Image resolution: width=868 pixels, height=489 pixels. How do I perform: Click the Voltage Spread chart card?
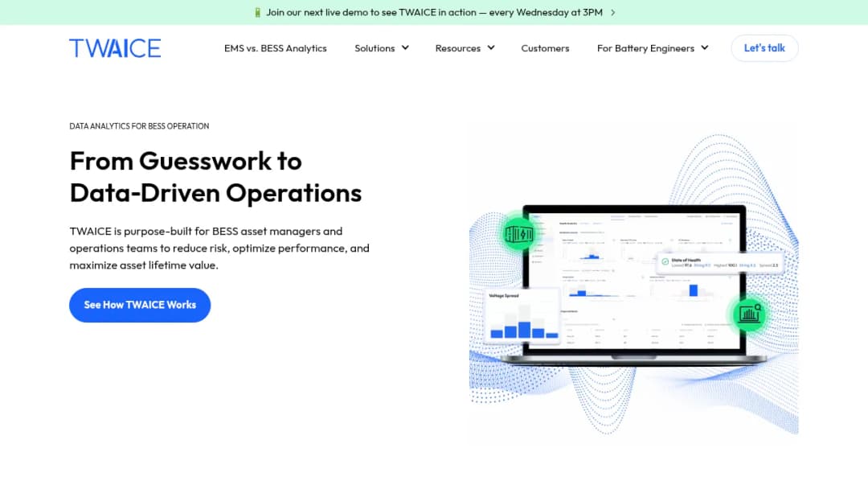pyautogui.click(x=524, y=316)
